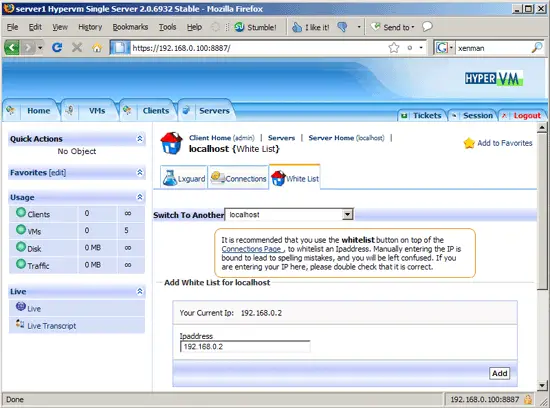Open the Switch To Another server dropdown
Screen dimensions: 550x408
coord(347,214)
